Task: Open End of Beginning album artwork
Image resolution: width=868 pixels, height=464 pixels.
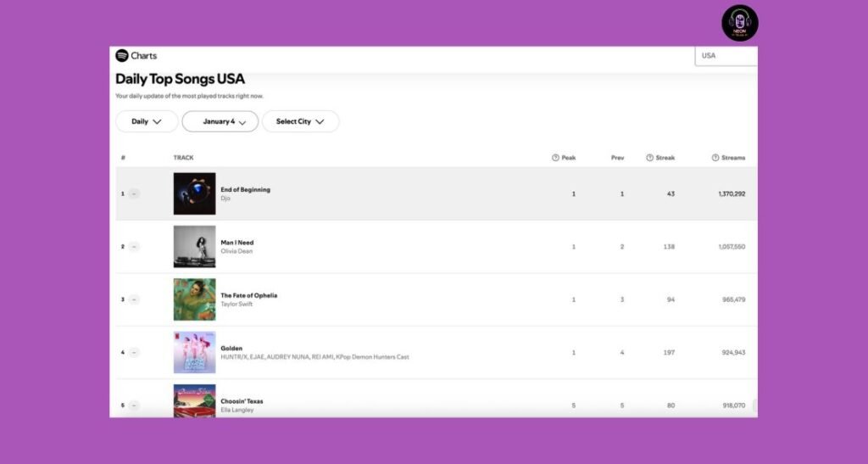Action: click(x=194, y=193)
